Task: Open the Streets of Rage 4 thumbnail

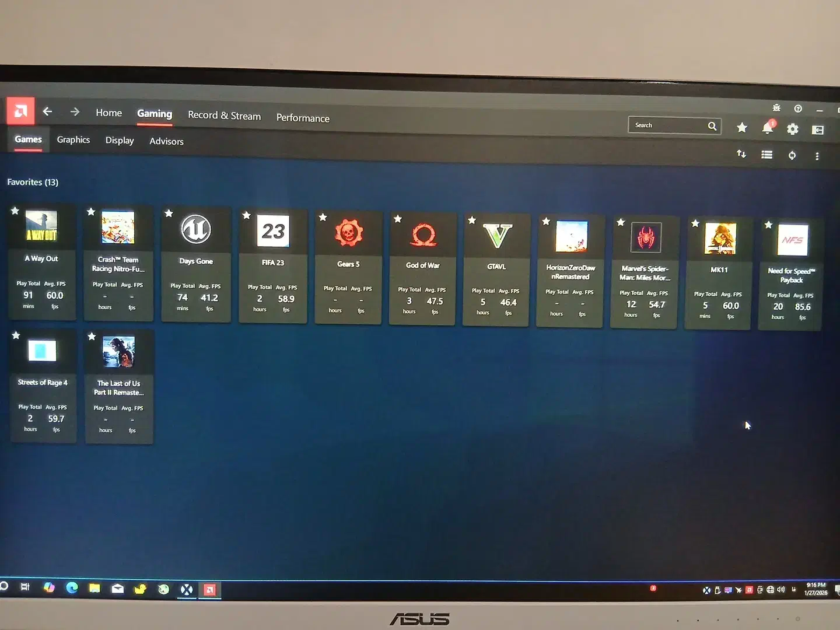Action: point(43,351)
